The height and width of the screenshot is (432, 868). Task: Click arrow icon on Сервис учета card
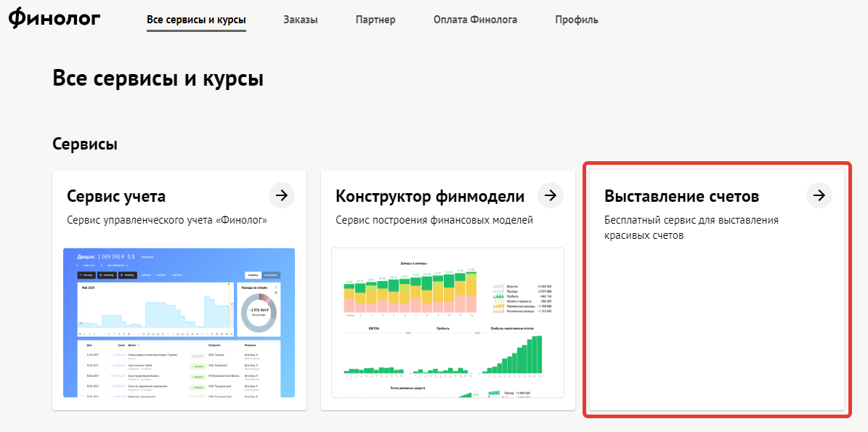(x=282, y=195)
